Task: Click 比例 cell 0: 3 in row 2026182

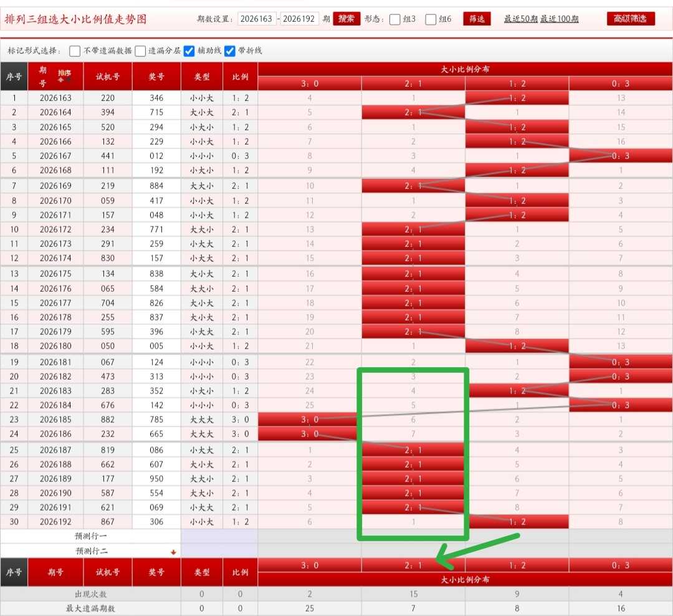Action: (241, 377)
